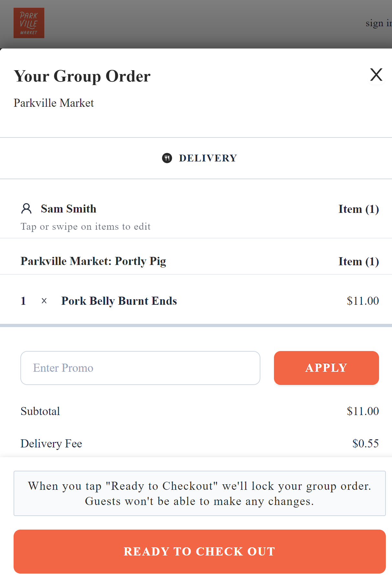This screenshot has height=582, width=392.
Task: Select the Subtotal row
Action: 40,411
